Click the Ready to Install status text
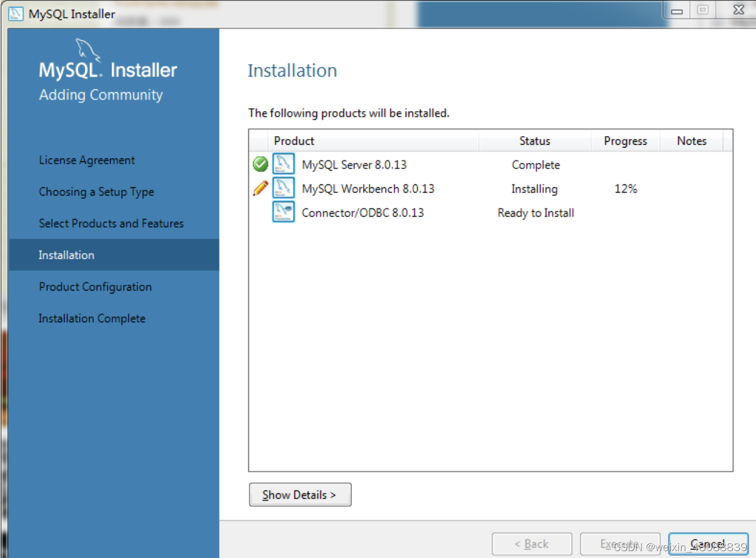756x558 pixels. point(536,213)
